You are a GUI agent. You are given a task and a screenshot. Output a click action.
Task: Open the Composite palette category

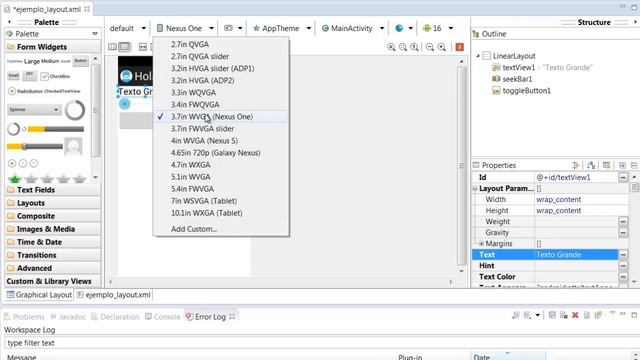(x=53, y=216)
